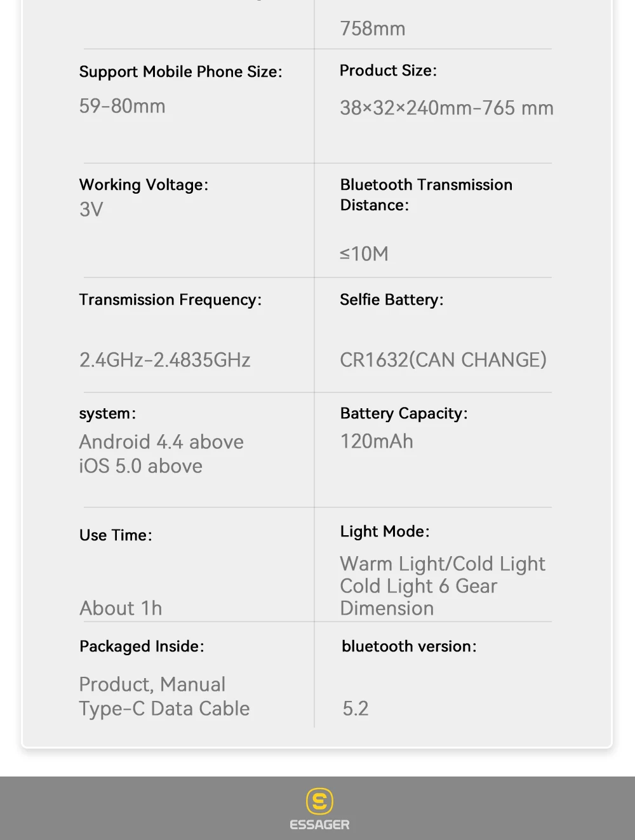Viewport: 635px width, 840px height.
Task: Click the ≤10M distance value
Action: click(x=364, y=254)
